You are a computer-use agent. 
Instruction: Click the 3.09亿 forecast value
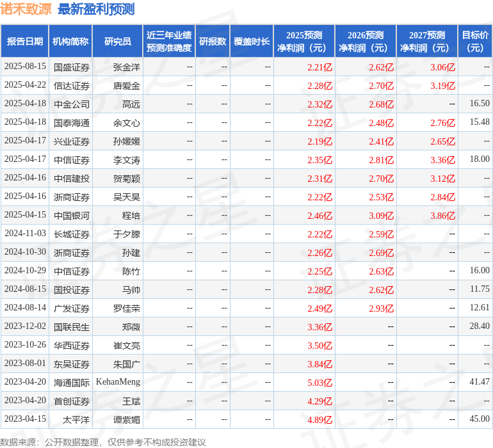[382, 216]
